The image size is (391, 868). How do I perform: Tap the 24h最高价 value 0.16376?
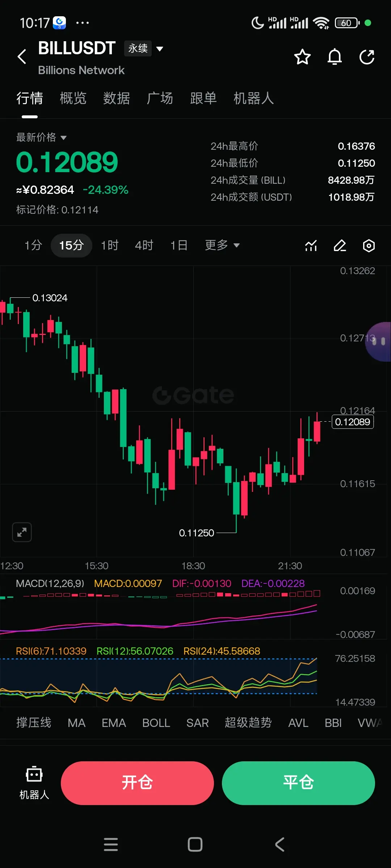pyautogui.click(x=356, y=146)
